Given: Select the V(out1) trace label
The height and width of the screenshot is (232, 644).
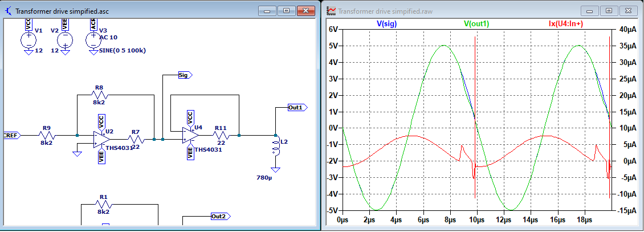Looking at the screenshot, I should pyautogui.click(x=476, y=24).
